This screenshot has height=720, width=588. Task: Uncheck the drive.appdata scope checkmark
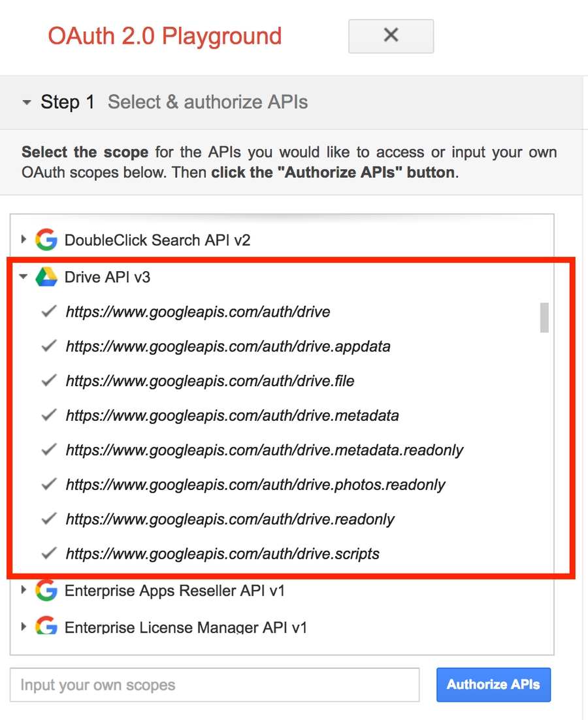[48, 346]
